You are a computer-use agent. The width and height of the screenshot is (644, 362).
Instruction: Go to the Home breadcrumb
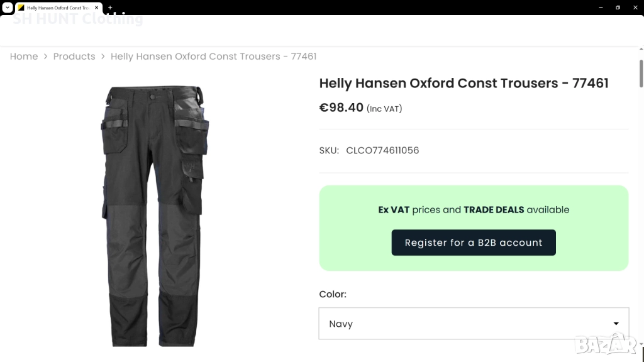tap(24, 57)
